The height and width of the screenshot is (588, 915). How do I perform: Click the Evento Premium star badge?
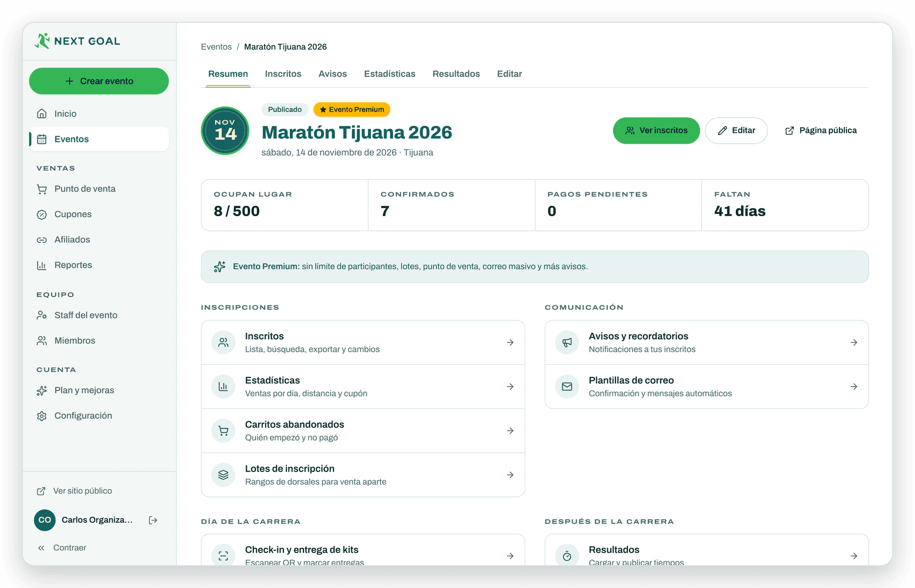tap(352, 109)
